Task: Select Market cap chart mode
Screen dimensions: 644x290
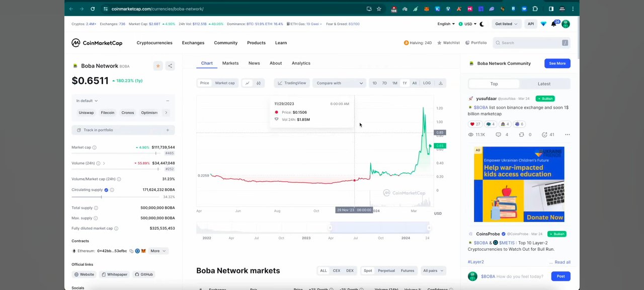Action: coord(225,83)
